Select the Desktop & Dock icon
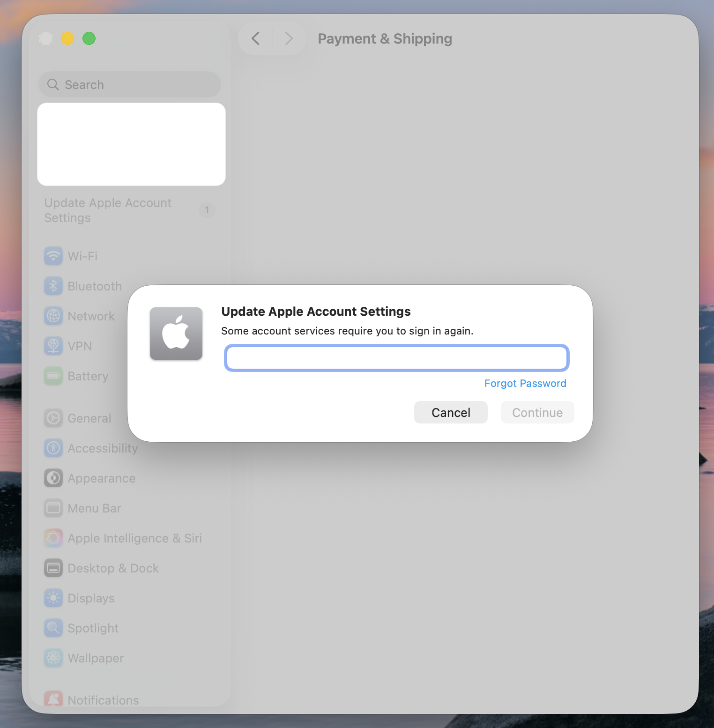This screenshot has height=728, width=714. pos(53,568)
